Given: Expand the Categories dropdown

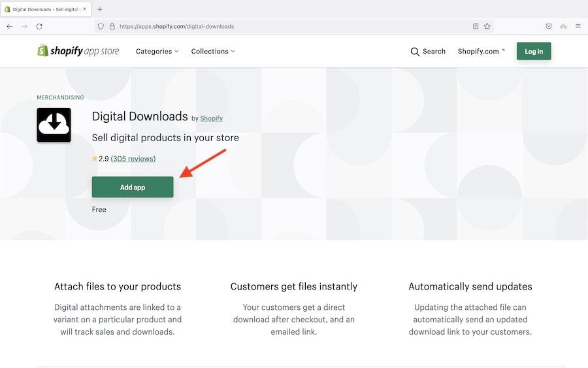Looking at the screenshot, I should click(157, 52).
